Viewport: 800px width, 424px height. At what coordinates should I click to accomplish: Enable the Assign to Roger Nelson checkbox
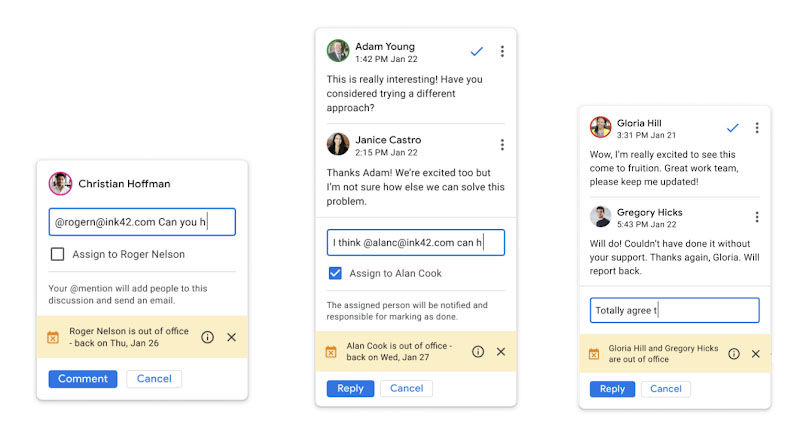[x=58, y=255]
